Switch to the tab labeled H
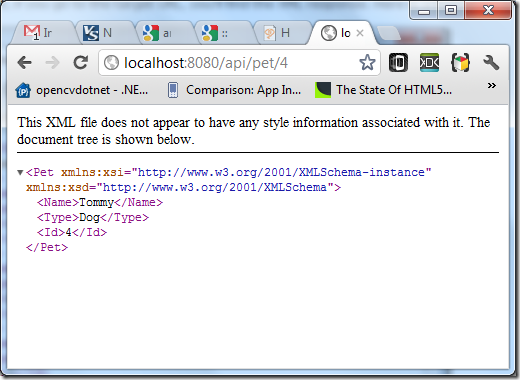This screenshot has width=520, height=380. (282, 33)
